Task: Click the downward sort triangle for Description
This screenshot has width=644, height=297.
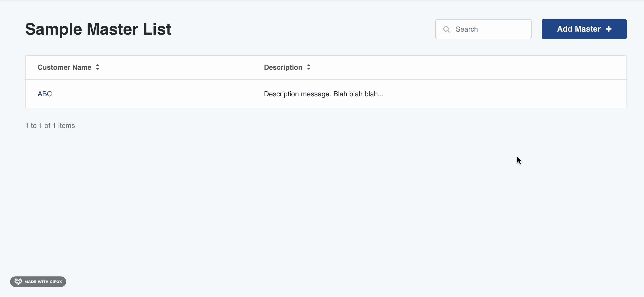Action: 309,69
